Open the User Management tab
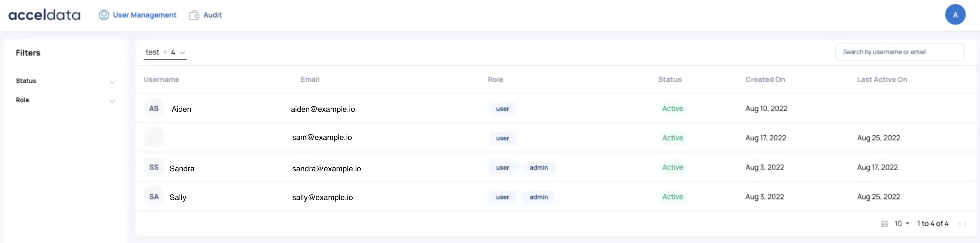The image size is (980, 243). (145, 15)
